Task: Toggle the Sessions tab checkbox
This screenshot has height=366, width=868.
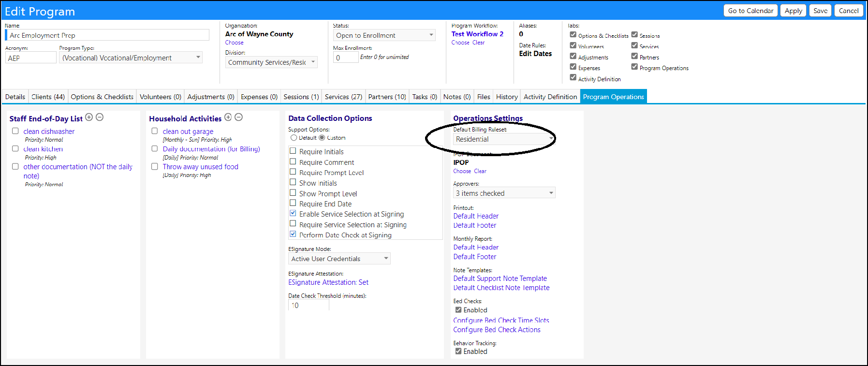Action: (x=634, y=34)
